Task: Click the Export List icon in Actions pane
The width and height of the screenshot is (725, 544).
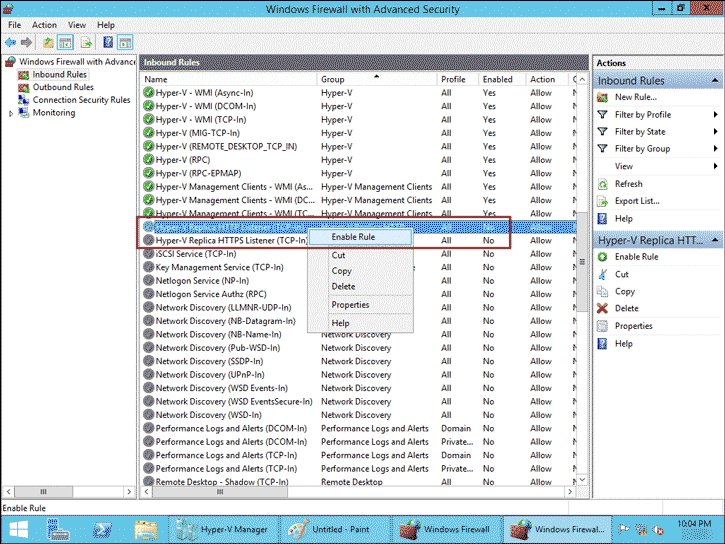Action: [602, 202]
